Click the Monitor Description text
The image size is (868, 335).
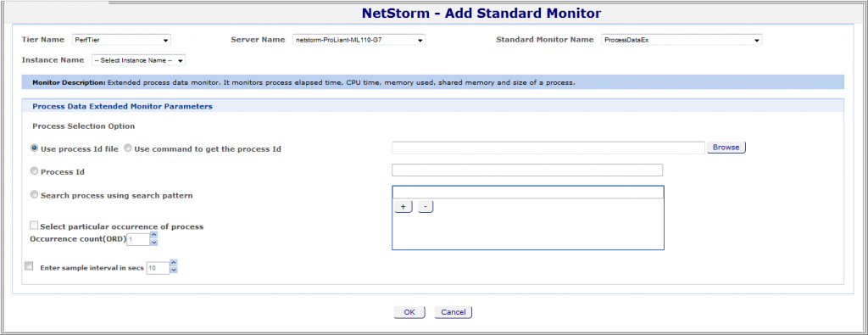[304, 82]
